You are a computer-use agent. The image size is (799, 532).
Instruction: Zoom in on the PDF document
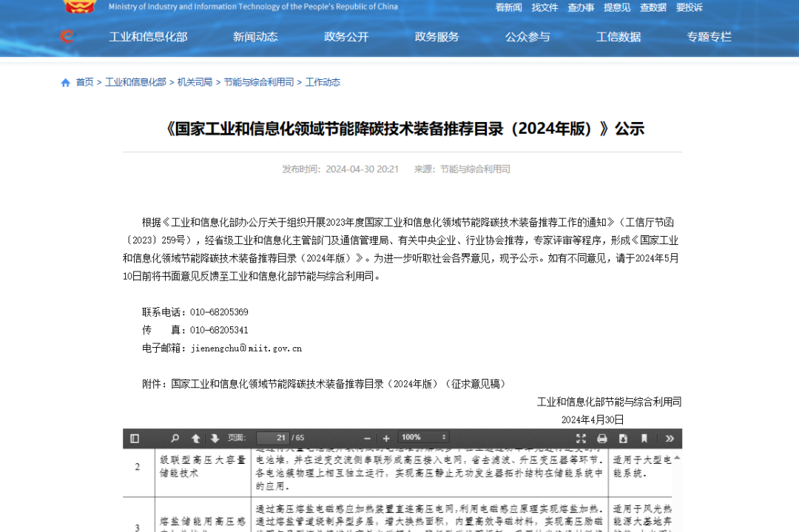coord(386,438)
